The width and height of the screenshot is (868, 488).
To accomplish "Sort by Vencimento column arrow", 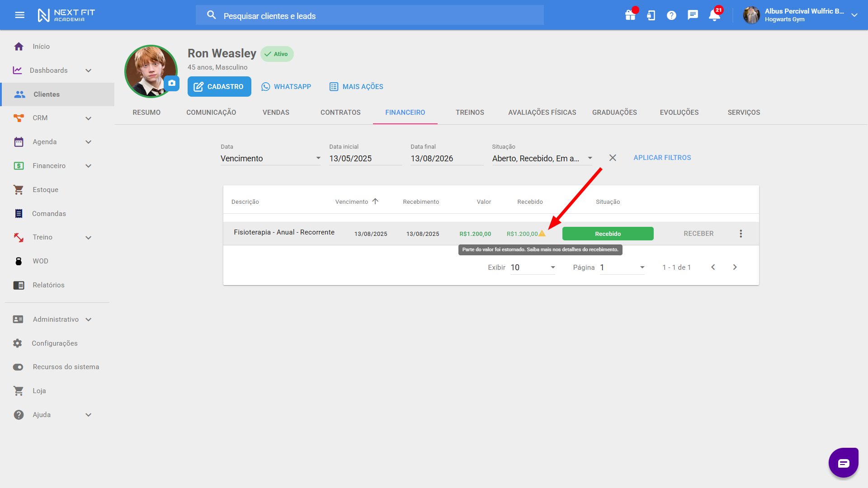I will click(x=375, y=202).
